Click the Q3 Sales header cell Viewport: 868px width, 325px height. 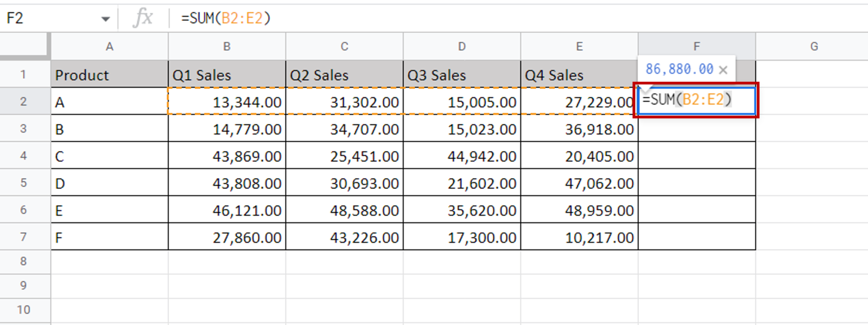(462, 74)
